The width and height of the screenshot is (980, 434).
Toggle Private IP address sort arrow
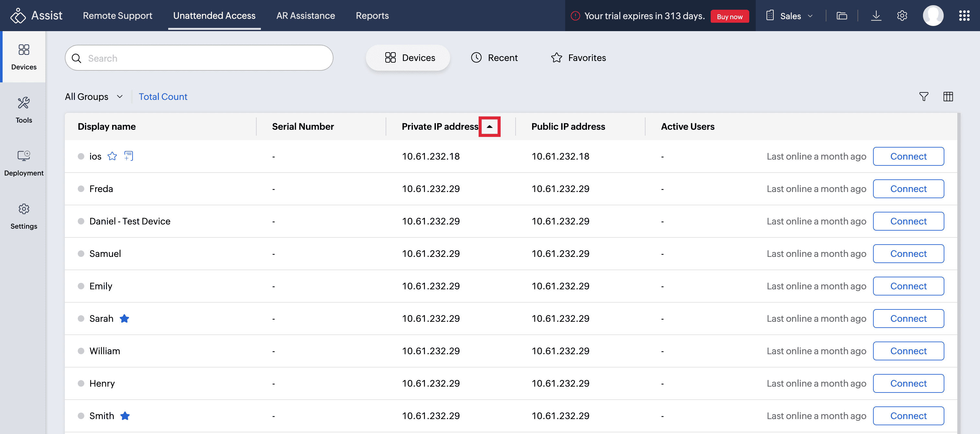(x=489, y=127)
